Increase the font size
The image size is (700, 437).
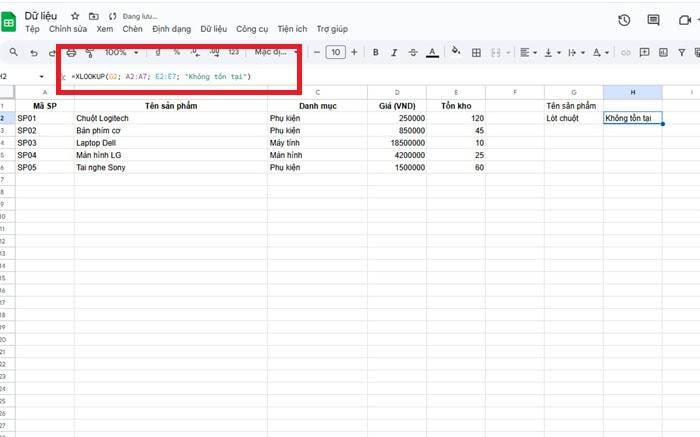(x=354, y=52)
